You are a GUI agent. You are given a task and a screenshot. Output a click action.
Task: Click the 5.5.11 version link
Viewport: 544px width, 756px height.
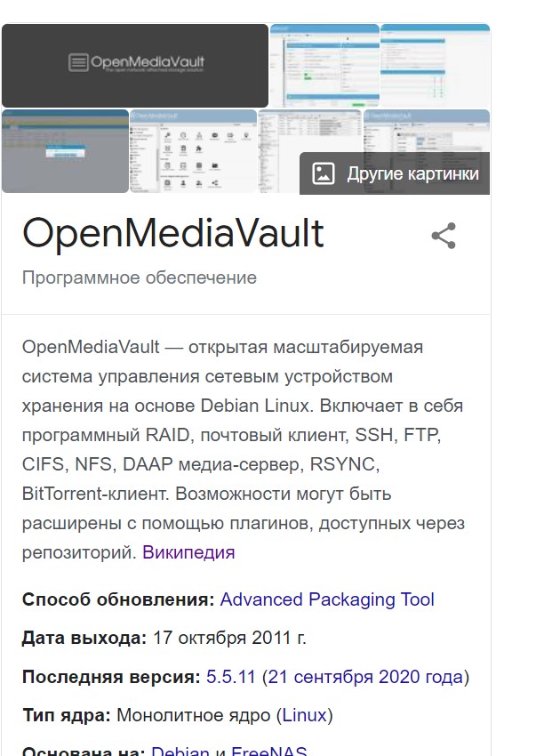pos(231,677)
